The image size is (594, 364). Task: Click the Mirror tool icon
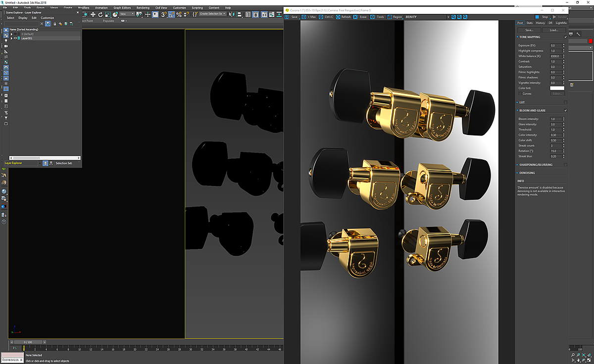coord(232,14)
